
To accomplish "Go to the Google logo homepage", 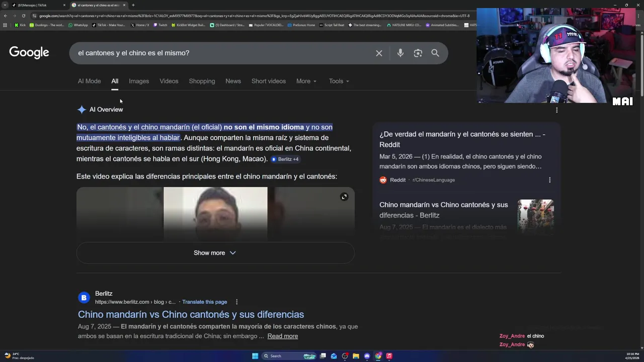I will click(29, 52).
